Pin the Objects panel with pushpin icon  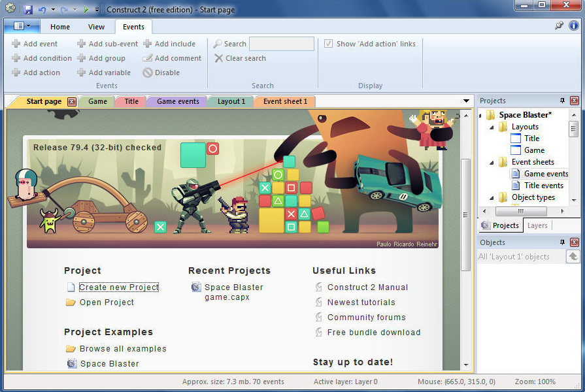(x=562, y=242)
